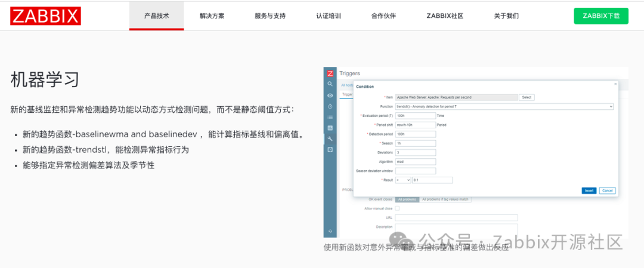This screenshot has width=644, height=268.
Task: Open Services via sidebar stopwatch icon
Action: point(330,106)
